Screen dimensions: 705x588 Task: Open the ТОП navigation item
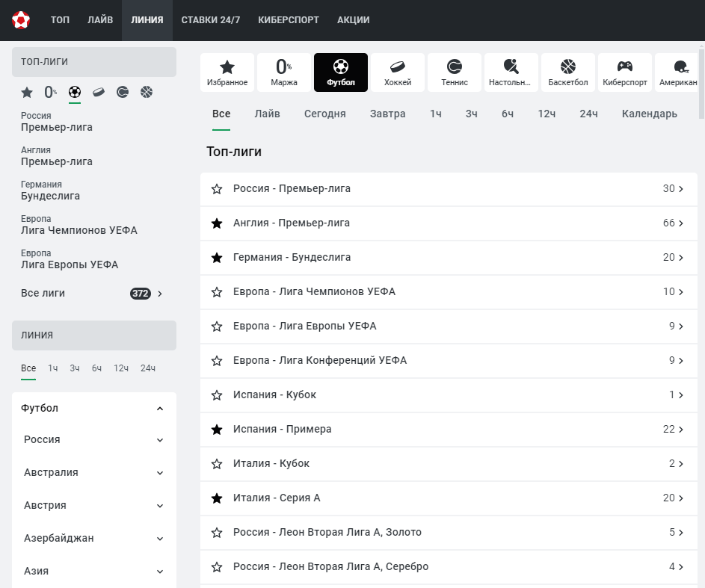[60, 20]
